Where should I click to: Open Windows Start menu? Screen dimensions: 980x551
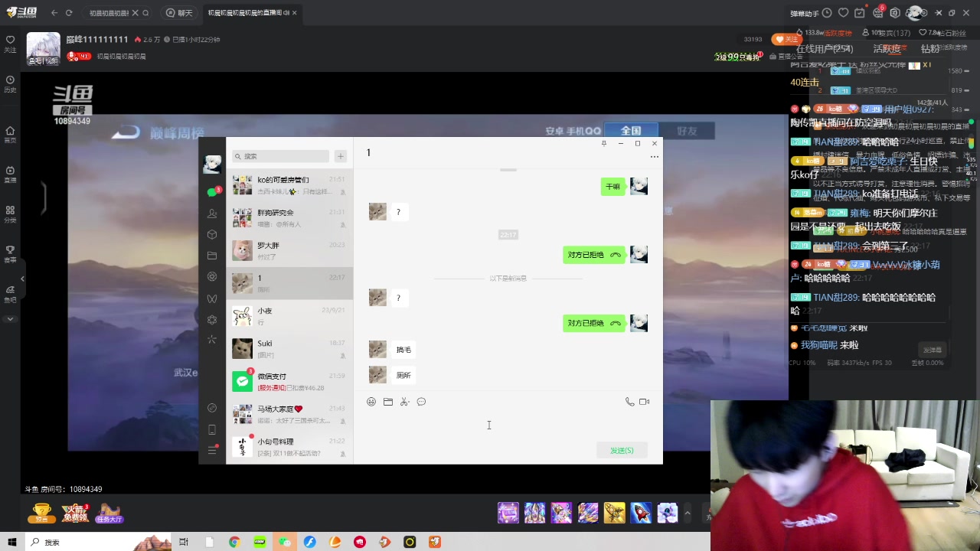tap(12, 542)
